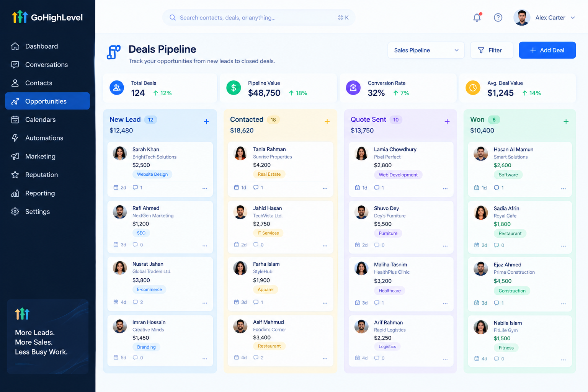Open the Reporting section
Image resolution: width=588 pixels, height=392 pixels.
point(47,193)
